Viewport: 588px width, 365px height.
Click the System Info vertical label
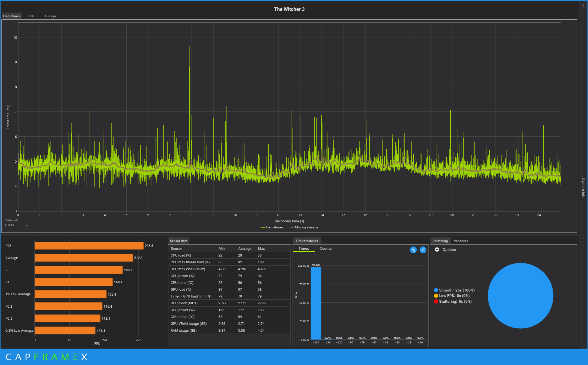(583, 188)
